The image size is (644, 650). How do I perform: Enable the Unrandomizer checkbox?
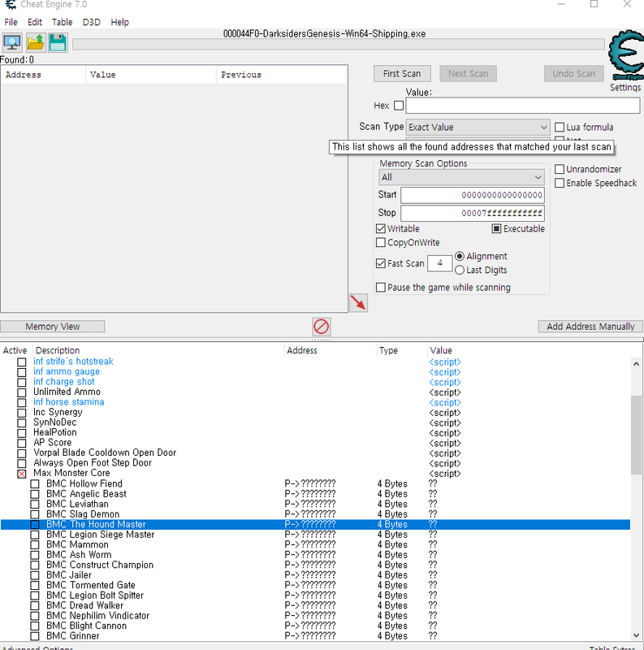click(560, 169)
